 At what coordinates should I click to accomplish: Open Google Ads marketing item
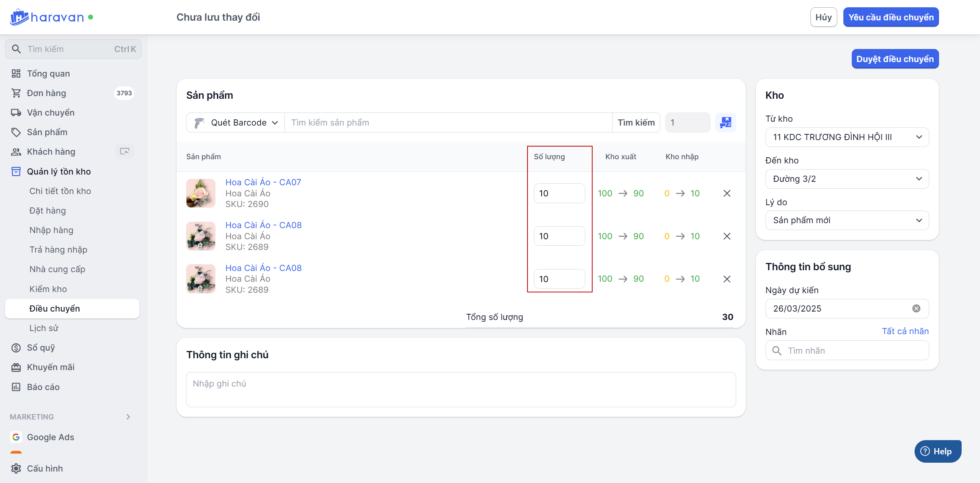tap(51, 437)
